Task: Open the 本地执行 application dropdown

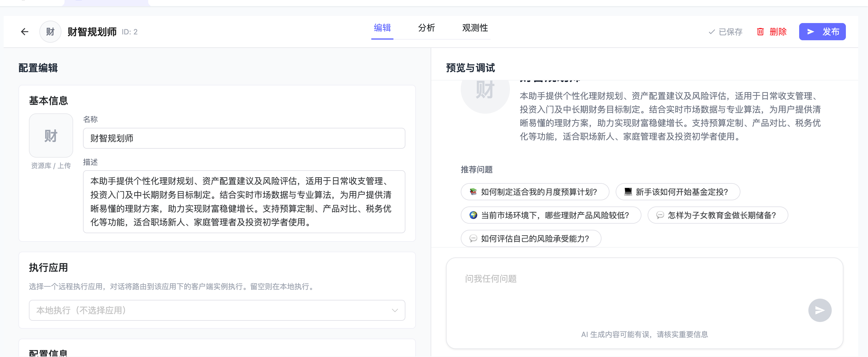Action: [x=217, y=310]
